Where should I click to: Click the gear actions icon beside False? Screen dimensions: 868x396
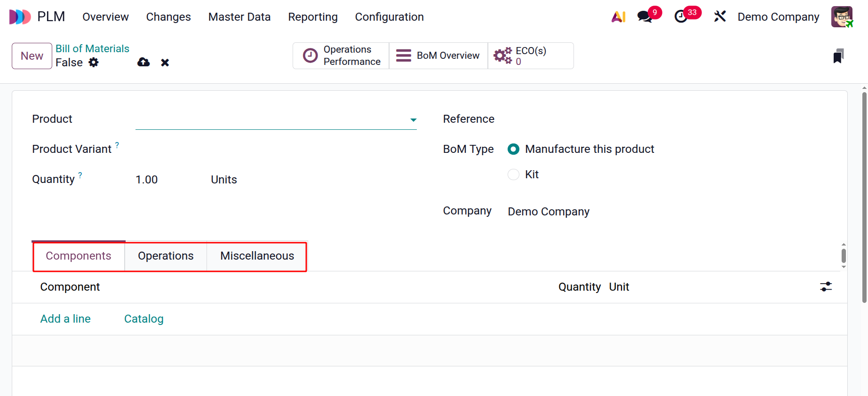(94, 63)
